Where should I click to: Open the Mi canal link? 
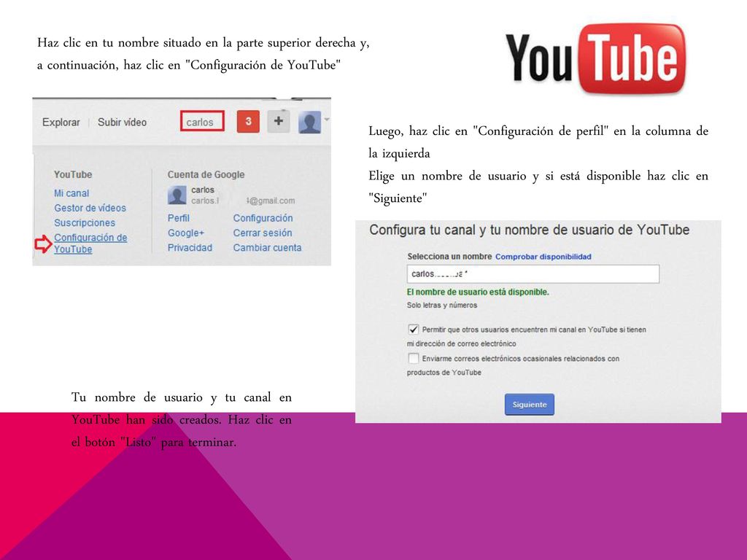(x=71, y=193)
